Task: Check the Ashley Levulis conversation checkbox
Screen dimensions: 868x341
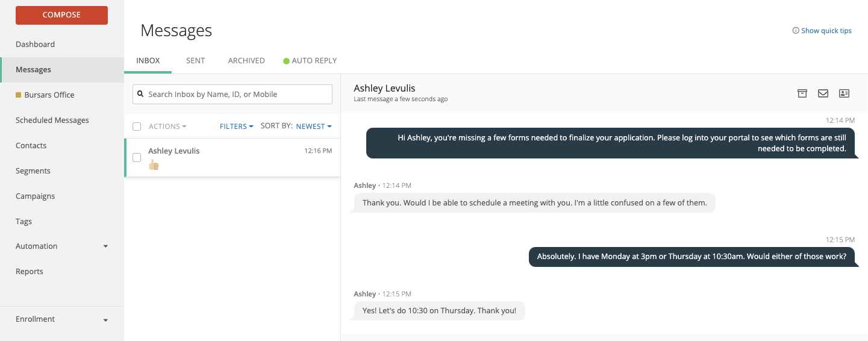Action: click(x=137, y=158)
